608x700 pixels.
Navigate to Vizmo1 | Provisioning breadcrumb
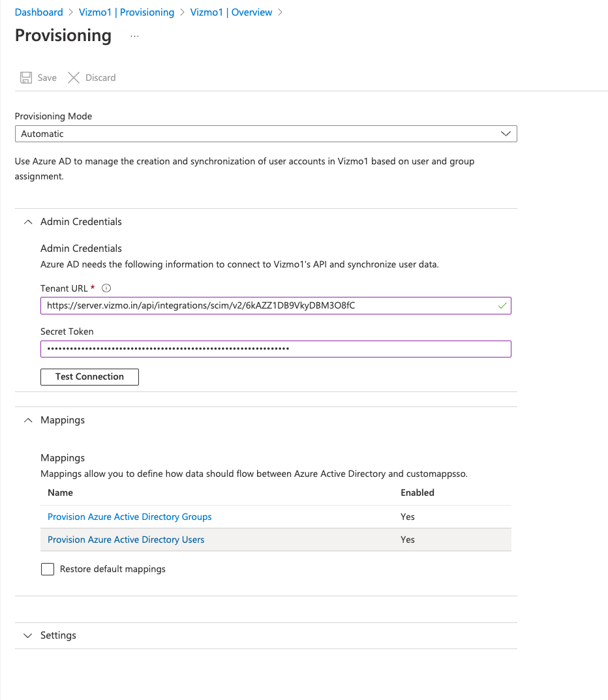point(126,12)
